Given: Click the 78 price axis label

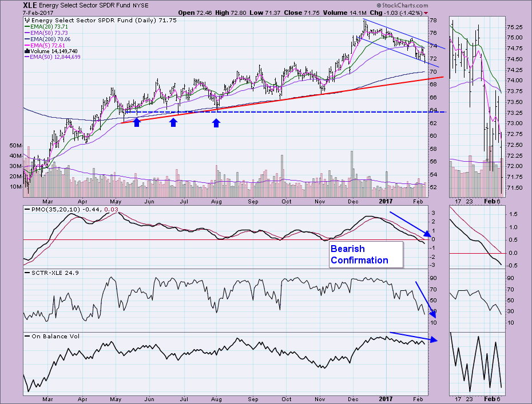Looking at the screenshot, I should (x=433, y=21).
